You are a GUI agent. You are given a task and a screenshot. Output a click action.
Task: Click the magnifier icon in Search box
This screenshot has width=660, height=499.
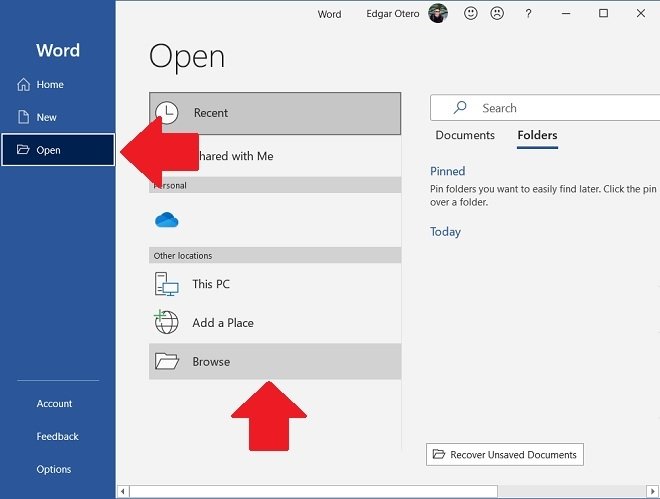pos(460,108)
